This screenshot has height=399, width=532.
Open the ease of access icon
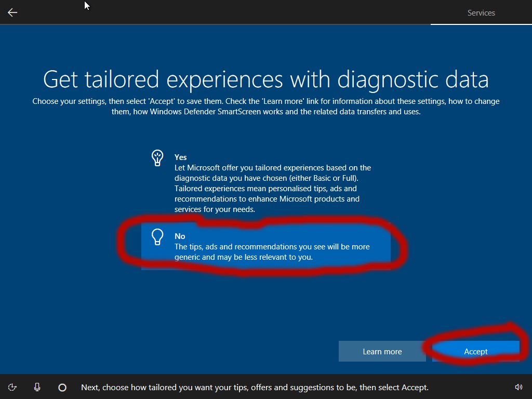tap(12, 387)
